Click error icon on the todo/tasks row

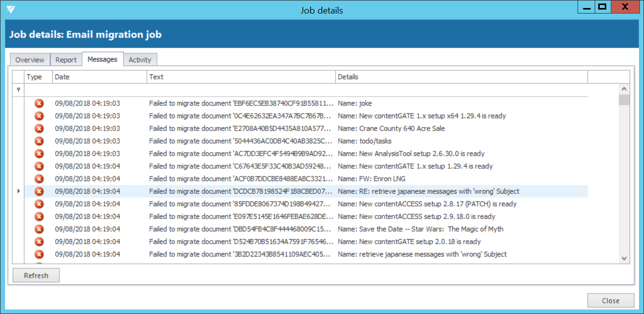[x=39, y=141]
